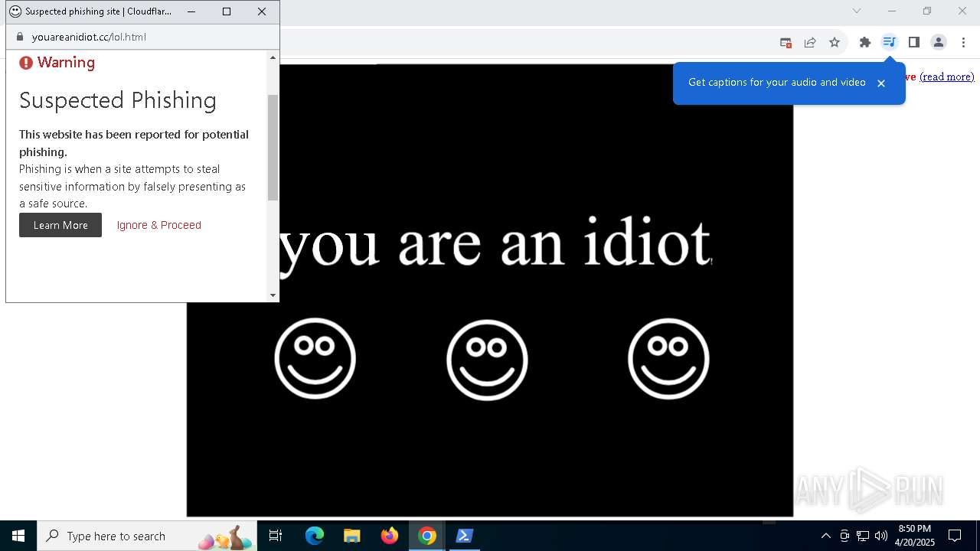The height and width of the screenshot is (551, 980).
Task: Click the taskbar search box
Action: point(148,536)
